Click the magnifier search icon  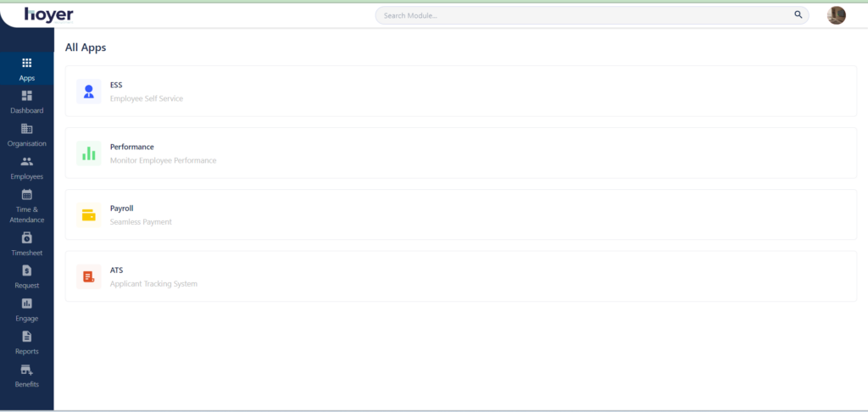point(798,15)
